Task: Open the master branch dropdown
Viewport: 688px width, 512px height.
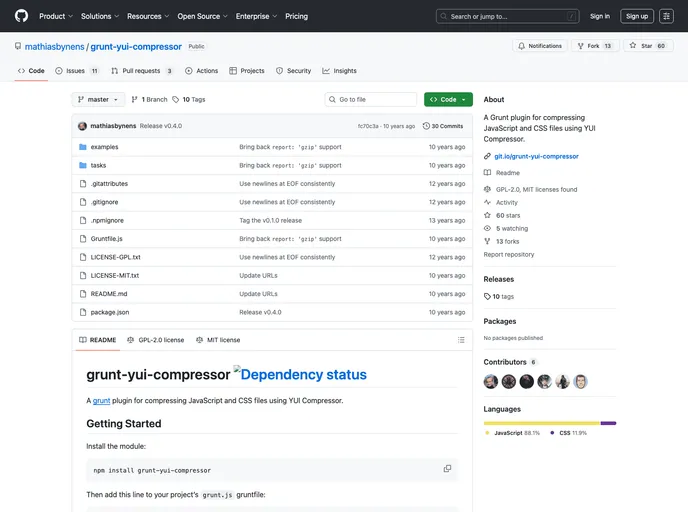Action: (x=98, y=100)
